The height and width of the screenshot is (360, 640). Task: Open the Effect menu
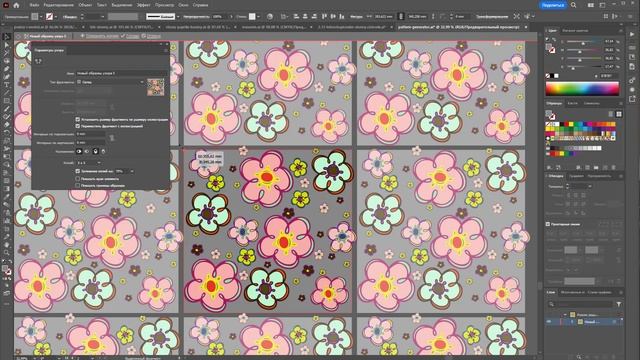143,5
